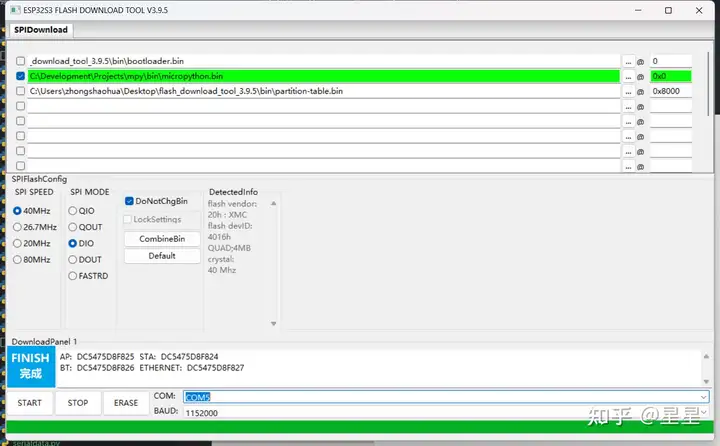This screenshot has width=720, height=446.
Task: Click the START button
Action: (29, 403)
